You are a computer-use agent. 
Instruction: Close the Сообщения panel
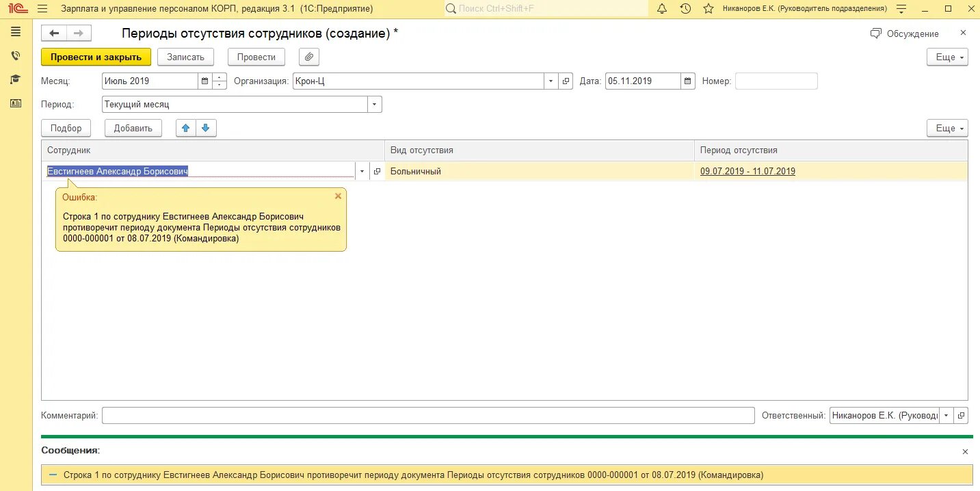tap(965, 451)
